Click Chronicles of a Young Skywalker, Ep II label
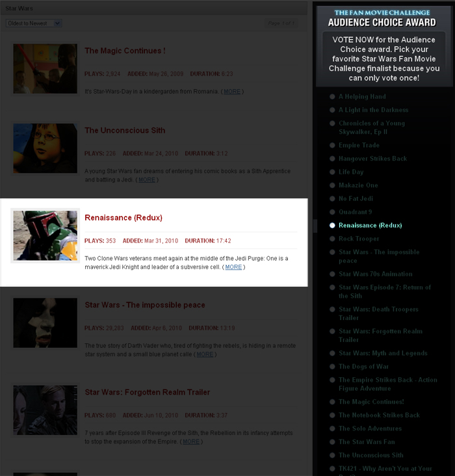Viewport: 455px width, 476px height. click(372, 127)
